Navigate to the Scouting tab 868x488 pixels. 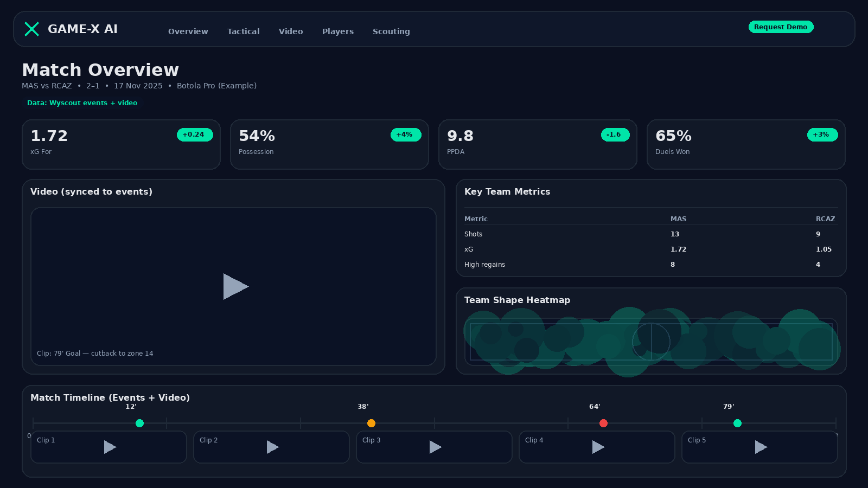[391, 31]
